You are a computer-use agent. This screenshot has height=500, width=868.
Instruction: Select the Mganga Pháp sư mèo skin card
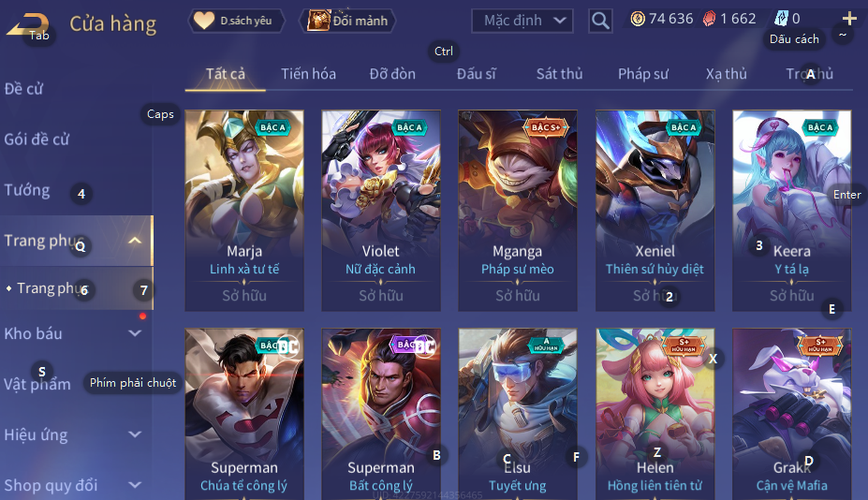click(518, 211)
